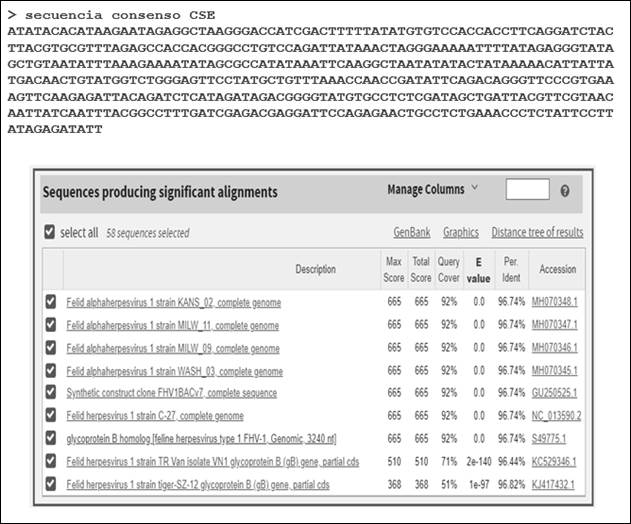Open the GenBank link
This screenshot has width=631, height=524.
pos(411,232)
